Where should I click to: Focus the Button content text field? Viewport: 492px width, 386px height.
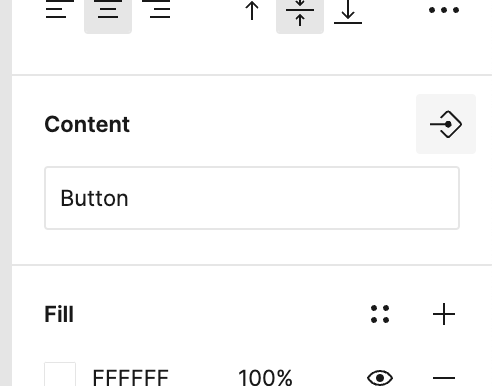pyautogui.click(x=252, y=198)
